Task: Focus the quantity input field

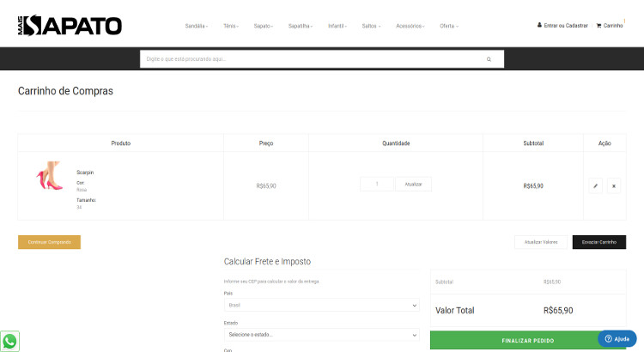Action: pyautogui.click(x=377, y=184)
